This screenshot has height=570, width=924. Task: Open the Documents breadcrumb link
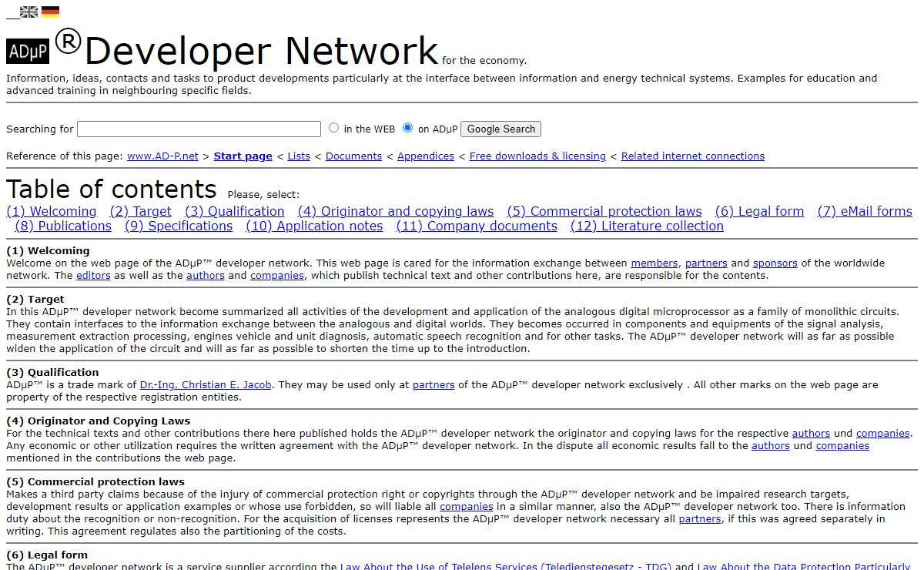[353, 156]
